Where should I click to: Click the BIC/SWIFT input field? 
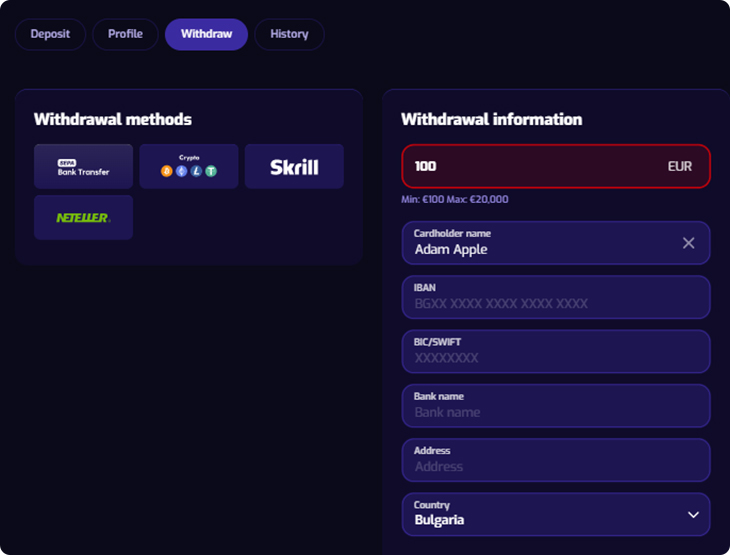[x=556, y=352]
